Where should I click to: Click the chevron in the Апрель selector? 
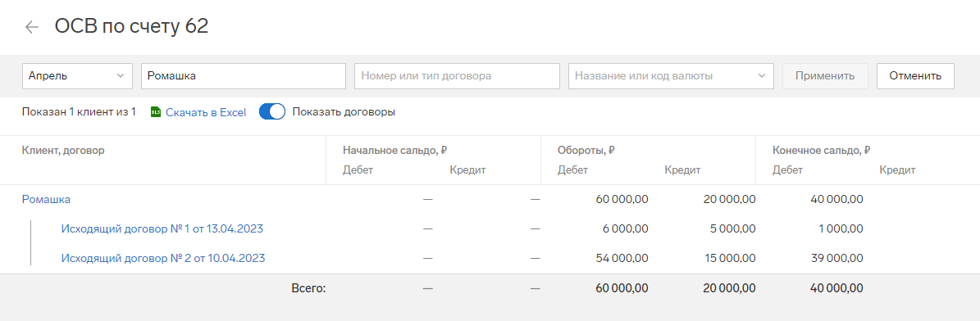tap(120, 76)
